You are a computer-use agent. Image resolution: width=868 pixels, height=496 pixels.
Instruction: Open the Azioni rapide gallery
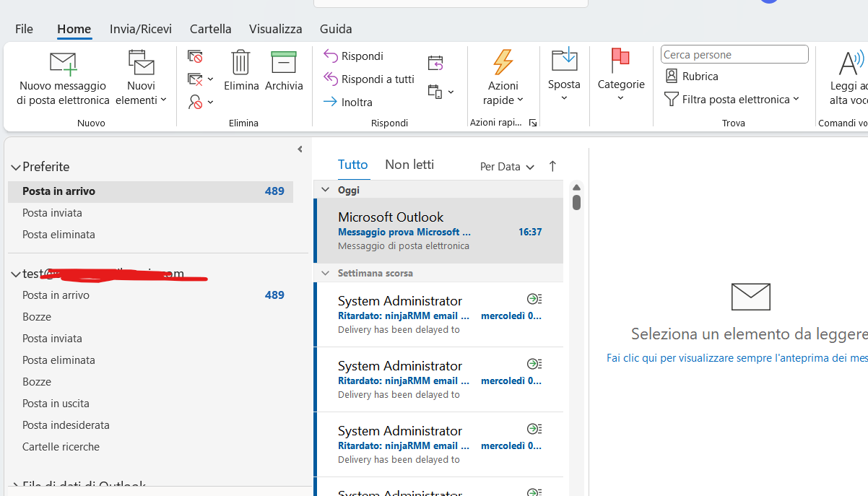point(503,78)
